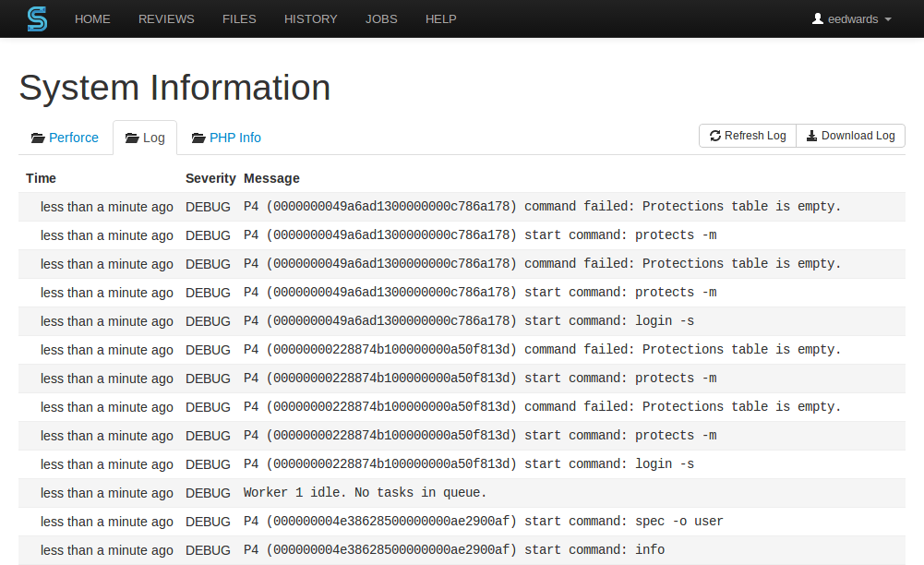
Task: Click DEBUG severity in the Worker 1 idle row
Action: tap(208, 493)
